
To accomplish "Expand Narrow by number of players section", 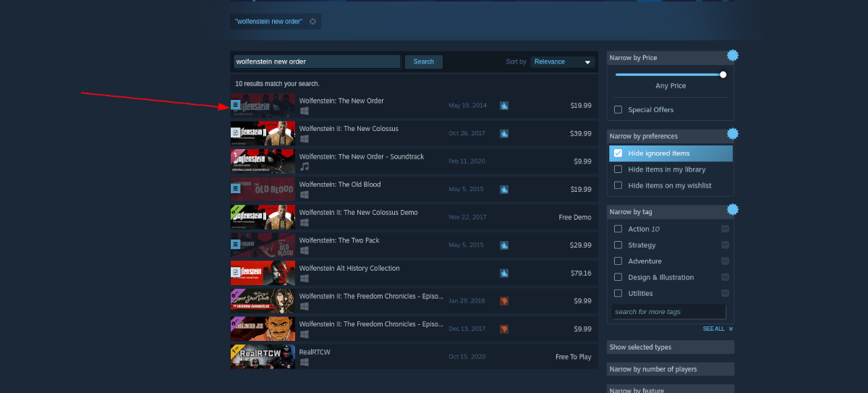I will [671, 369].
